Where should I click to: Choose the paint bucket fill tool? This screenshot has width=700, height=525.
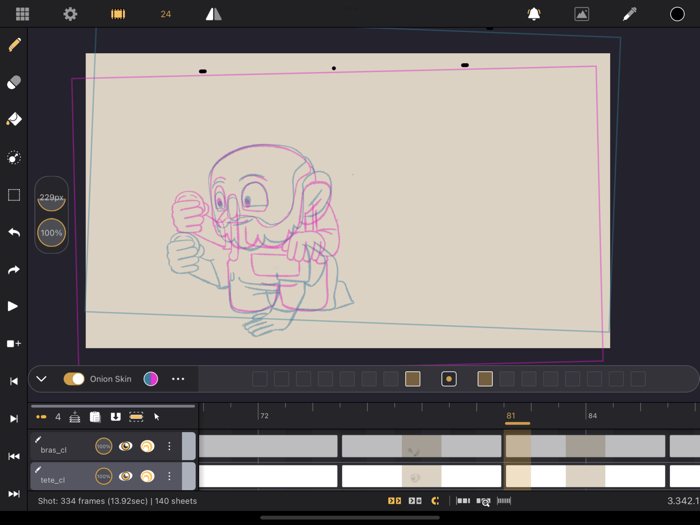[x=14, y=119]
